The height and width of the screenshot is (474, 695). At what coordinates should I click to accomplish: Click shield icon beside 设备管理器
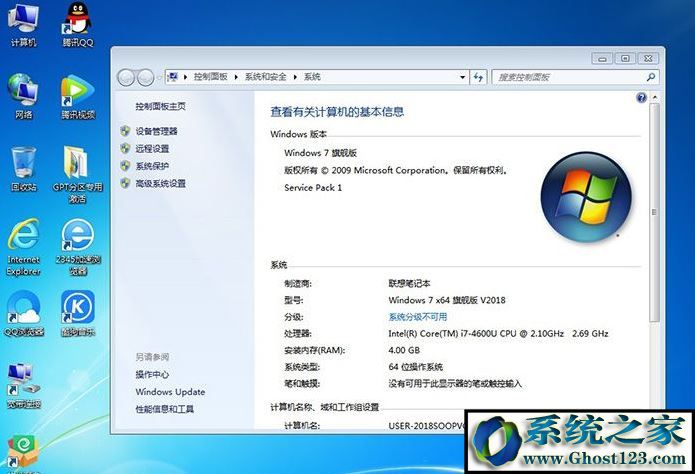tap(125, 131)
